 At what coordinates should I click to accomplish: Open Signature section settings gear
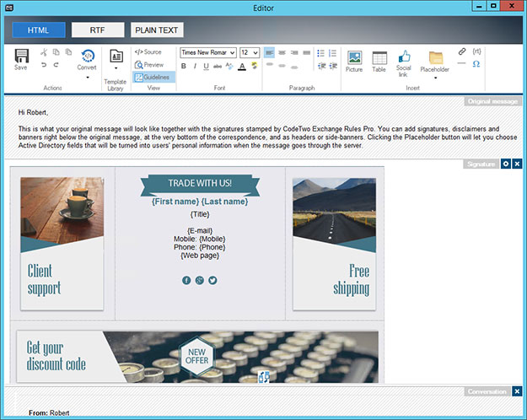505,164
